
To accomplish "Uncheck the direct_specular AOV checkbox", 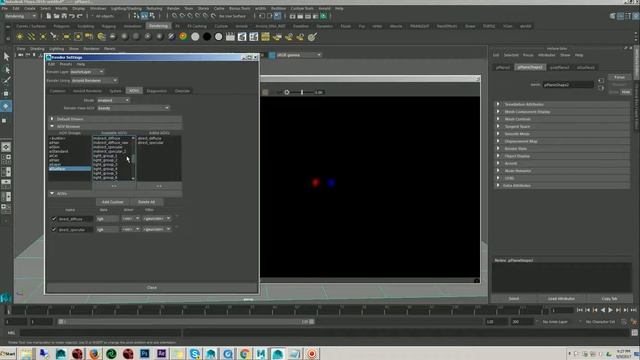I will pos(53,229).
